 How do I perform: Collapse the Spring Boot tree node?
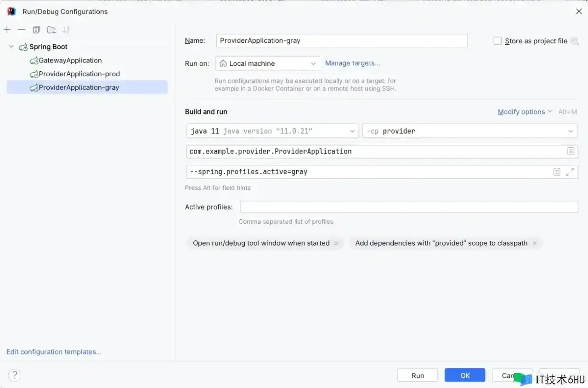click(11, 47)
